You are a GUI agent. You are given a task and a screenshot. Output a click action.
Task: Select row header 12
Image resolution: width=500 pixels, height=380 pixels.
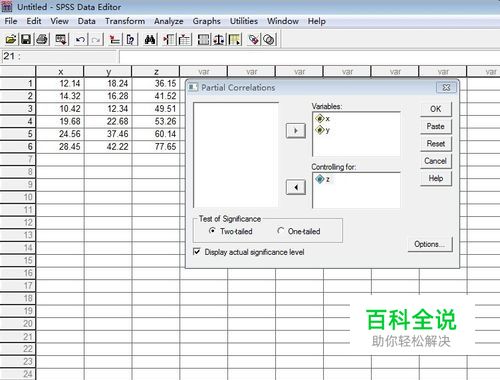tap(18, 223)
